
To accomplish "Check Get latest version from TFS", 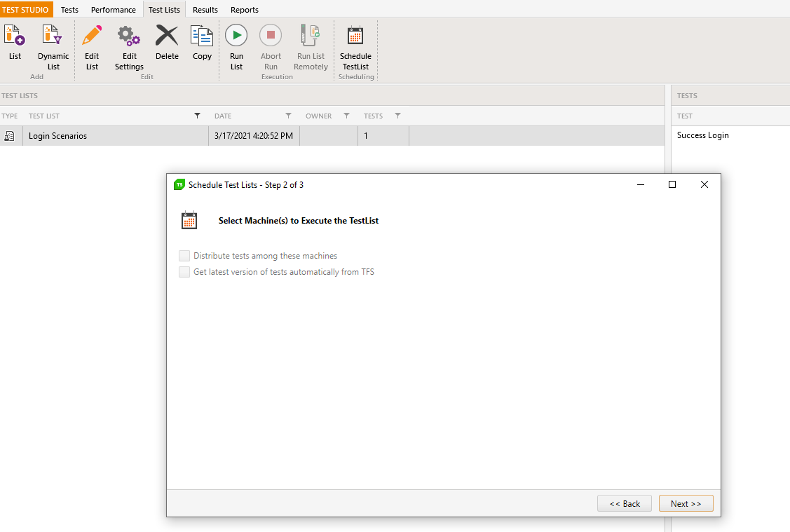I will [x=184, y=272].
